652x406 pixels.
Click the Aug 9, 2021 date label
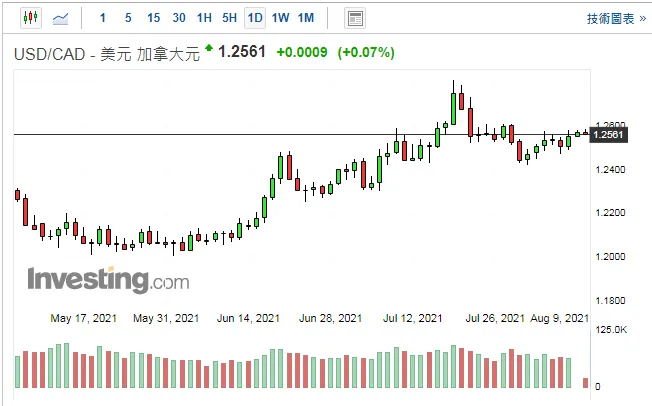tap(560, 318)
